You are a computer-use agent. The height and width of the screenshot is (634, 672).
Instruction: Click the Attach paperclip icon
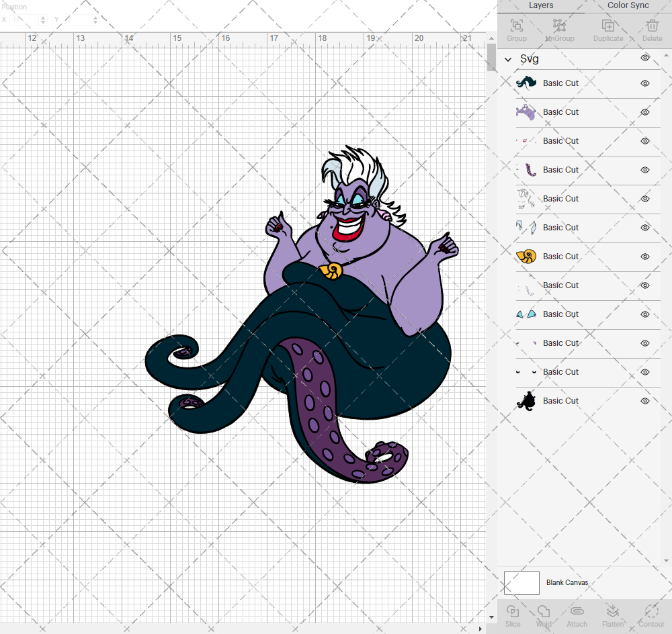pos(577,611)
